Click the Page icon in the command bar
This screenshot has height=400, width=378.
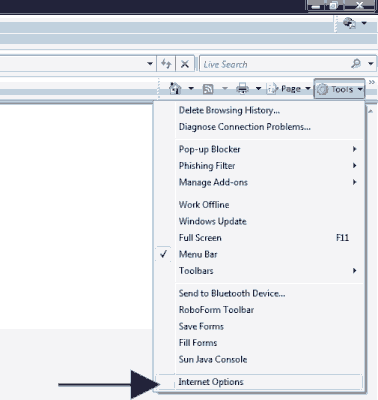point(272,89)
